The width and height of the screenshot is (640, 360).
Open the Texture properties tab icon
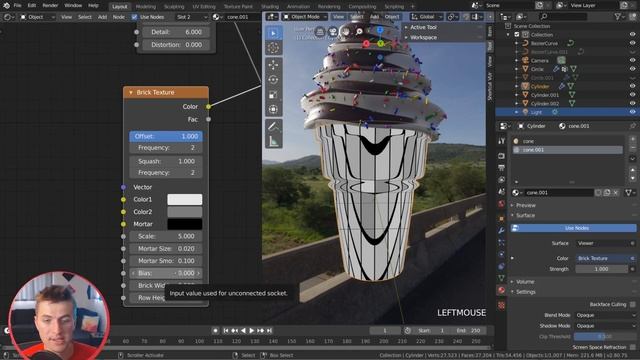coord(502,305)
